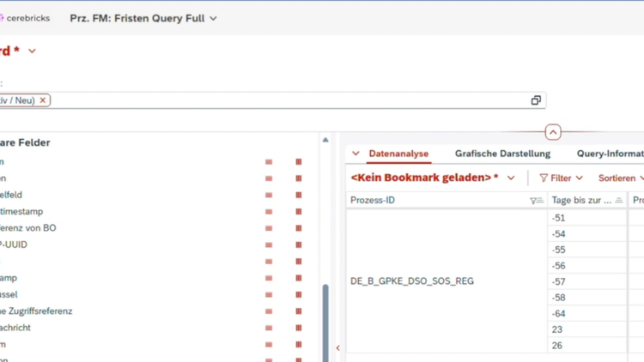
Task: Open 'Prz. FM: Fristen Query Full' dropdown
Action: click(x=213, y=19)
